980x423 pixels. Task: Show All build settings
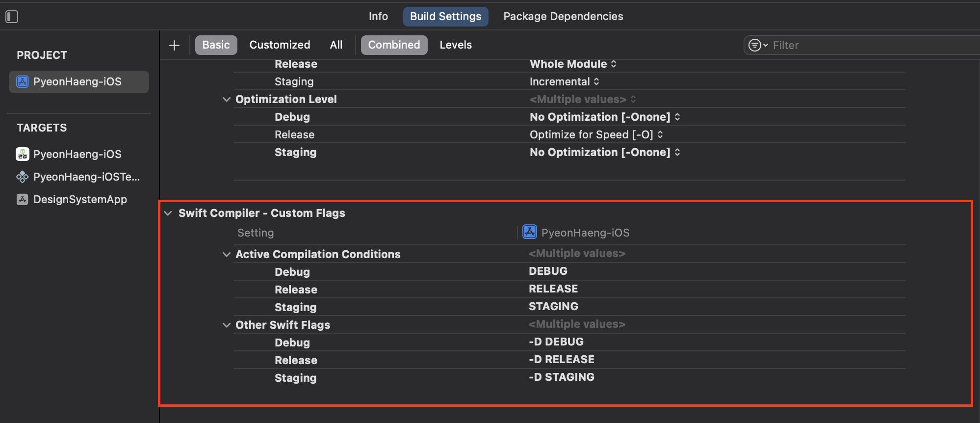336,45
